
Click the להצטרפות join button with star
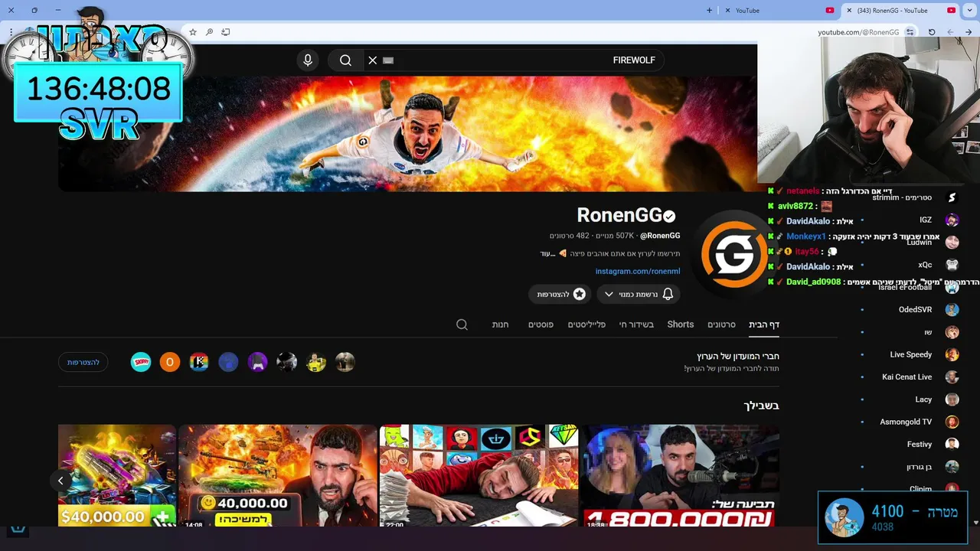(560, 294)
